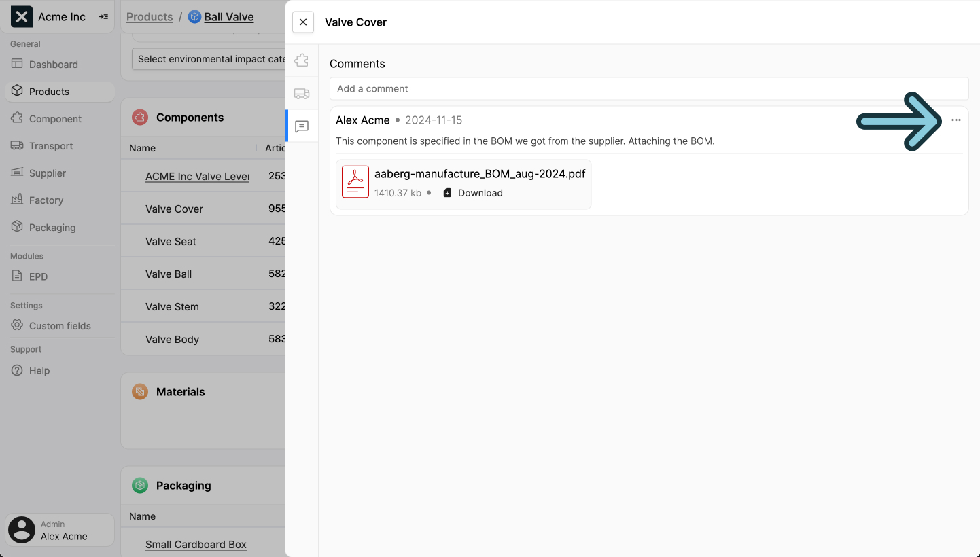
Task: Open the Factory section in the sidebar
Action: click(x=46, y=200)
